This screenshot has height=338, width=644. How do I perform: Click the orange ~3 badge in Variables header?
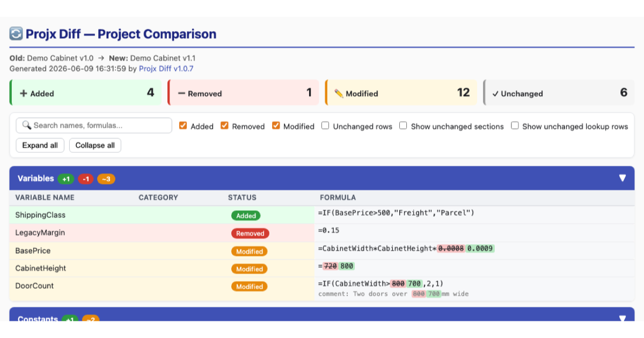(107, 179)
